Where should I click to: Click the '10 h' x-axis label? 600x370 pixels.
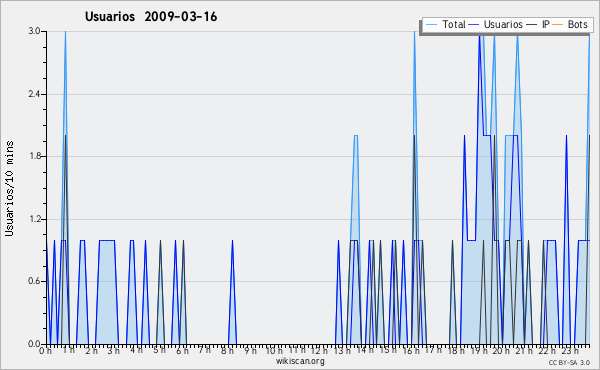[x=274, y=351]
